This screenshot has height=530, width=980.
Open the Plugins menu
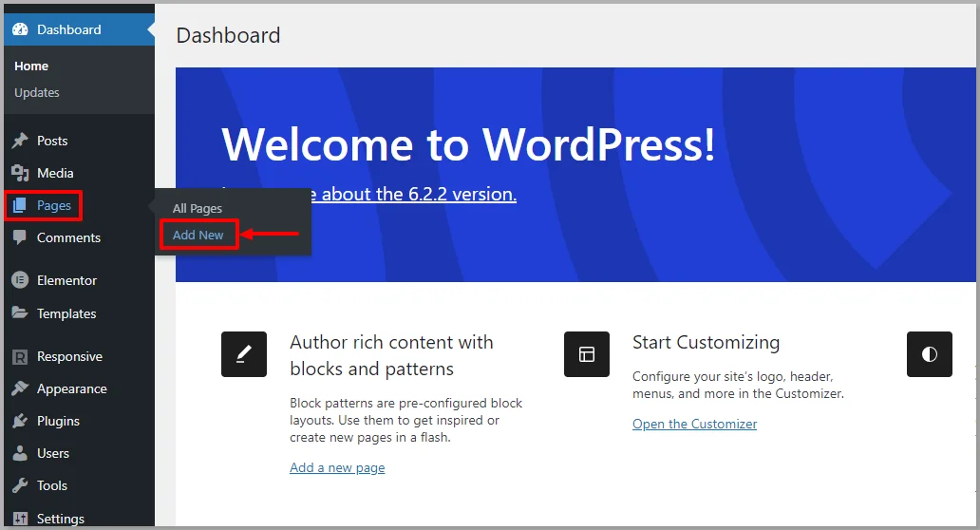pyautogui.click(x=58, y=422)
